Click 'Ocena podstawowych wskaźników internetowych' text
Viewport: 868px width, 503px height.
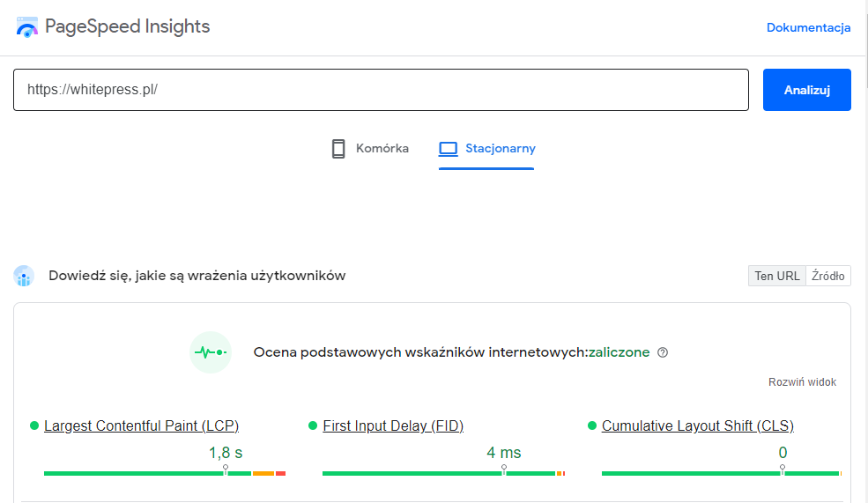(x=419, y=352)
